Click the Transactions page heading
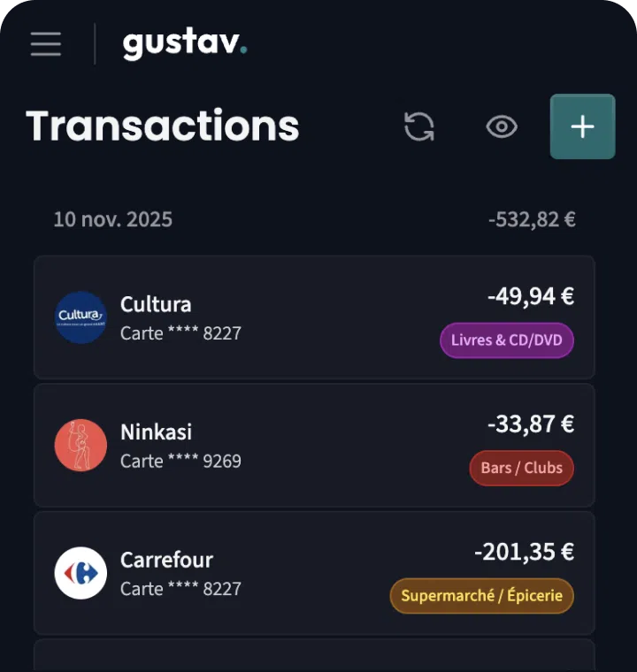637x672 pixels. (x=163, y=126)
